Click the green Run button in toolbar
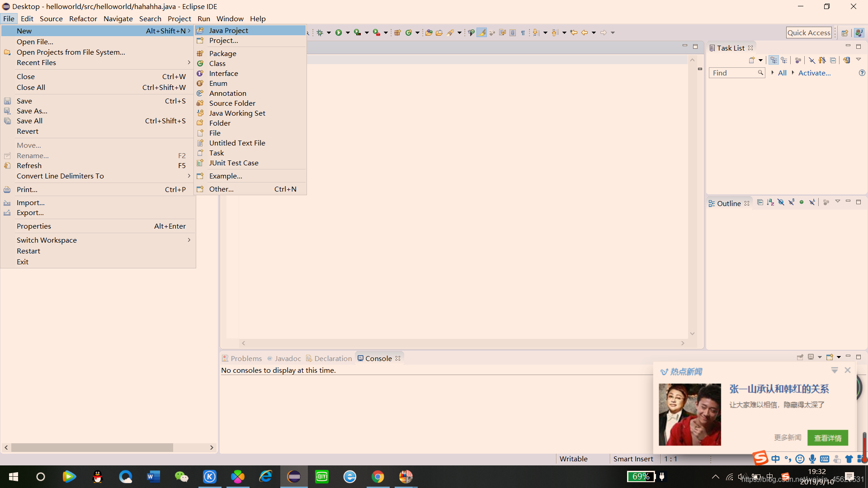The image size is (868, 488). (338, 33)
